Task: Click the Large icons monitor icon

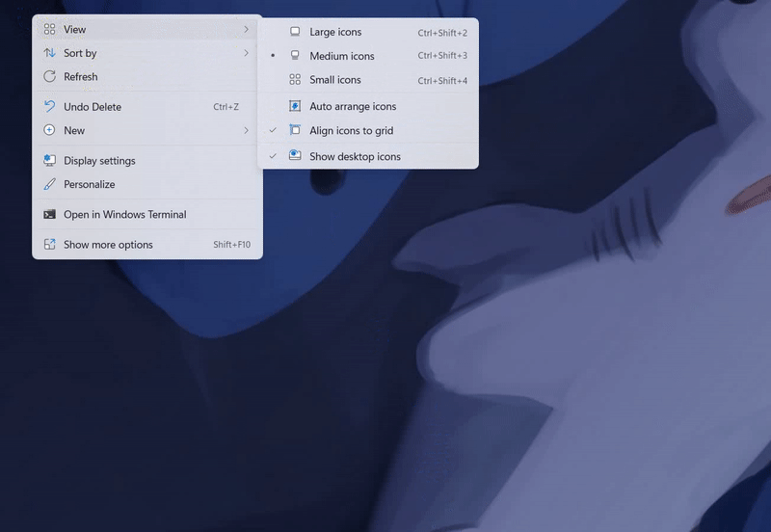Action: pos(295,32)
